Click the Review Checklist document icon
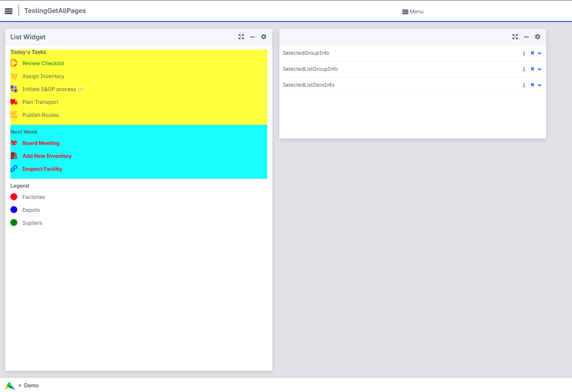This screenshot has width=572, height=392. coord(14,63)
